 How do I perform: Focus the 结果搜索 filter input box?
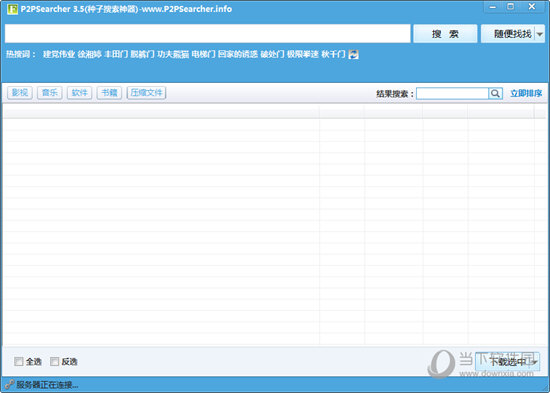[452, 93]
